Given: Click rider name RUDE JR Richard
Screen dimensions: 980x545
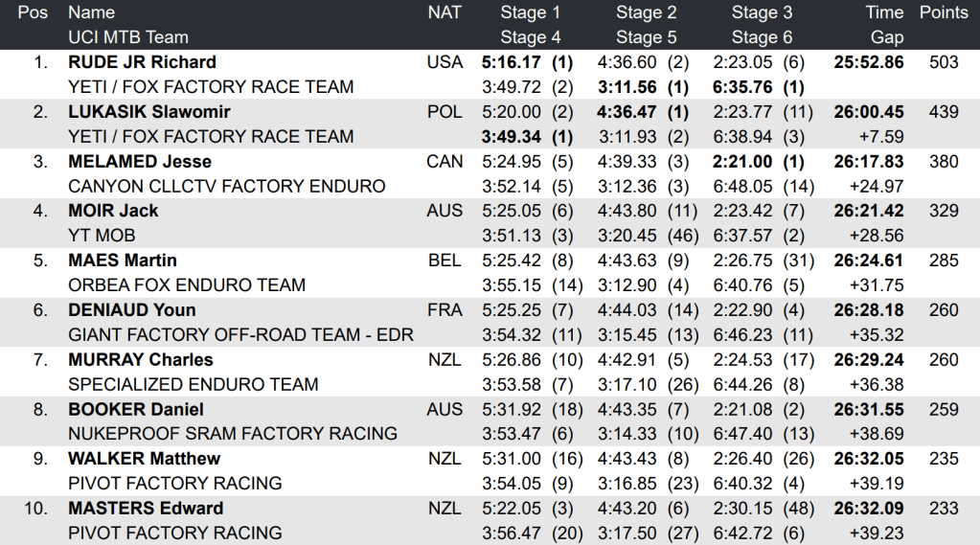Looking at the screenshot, I should tap(142, 62).
